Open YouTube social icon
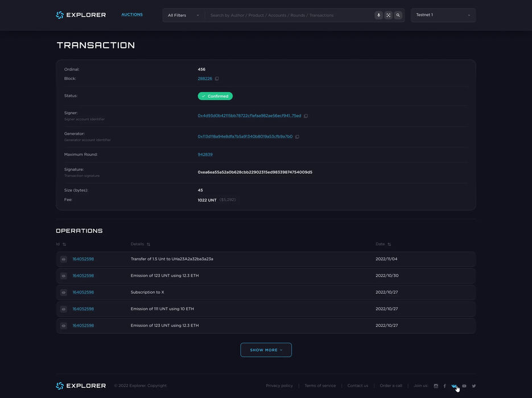 (464, 386)
